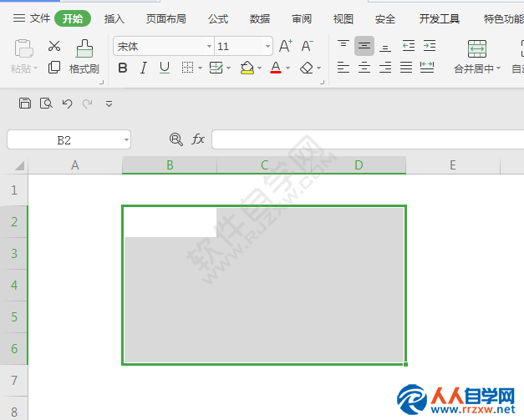Click the zoom magnifier beside fx
The width and height of the screenshot is (524, 420).
pos(176,139)
